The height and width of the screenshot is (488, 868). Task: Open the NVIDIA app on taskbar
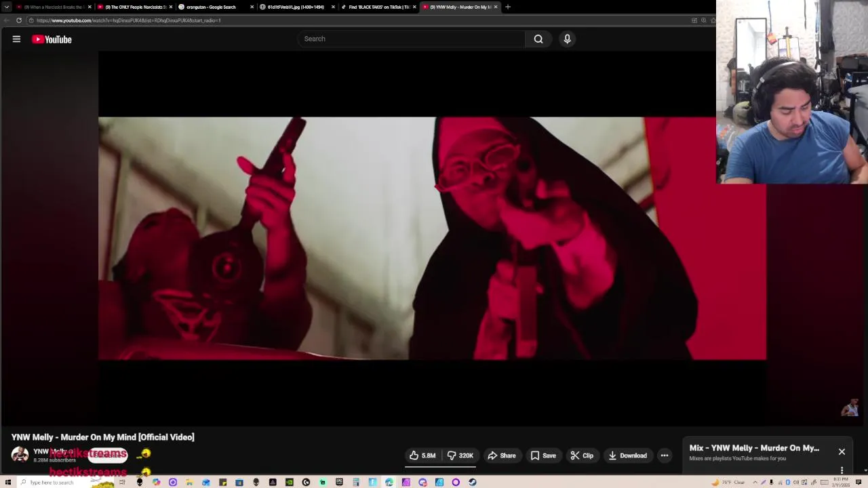tap(289, 482)
